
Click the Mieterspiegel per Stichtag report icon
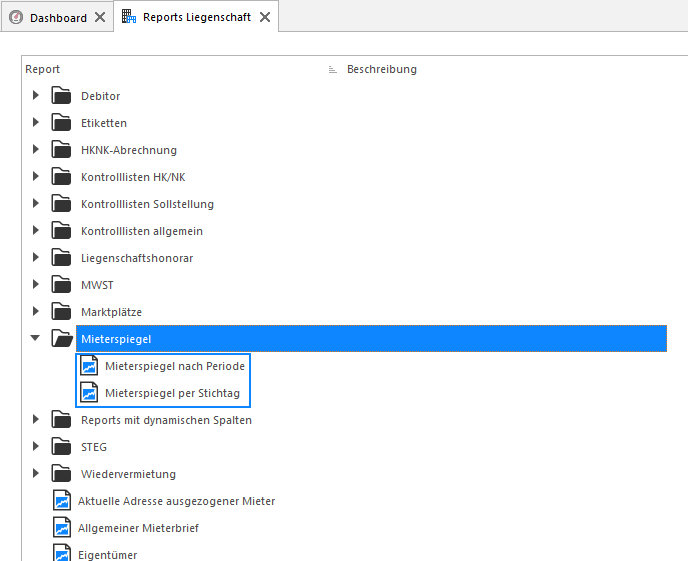[x=89, y=392]
